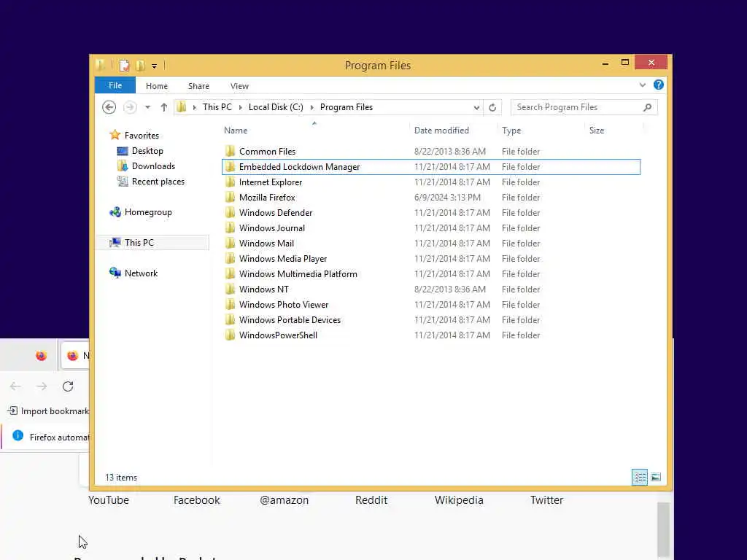This screenshot has width=747, height=560.
Task: Select Embedded Lockdown Manager folder icon
Action: point(230,167)
